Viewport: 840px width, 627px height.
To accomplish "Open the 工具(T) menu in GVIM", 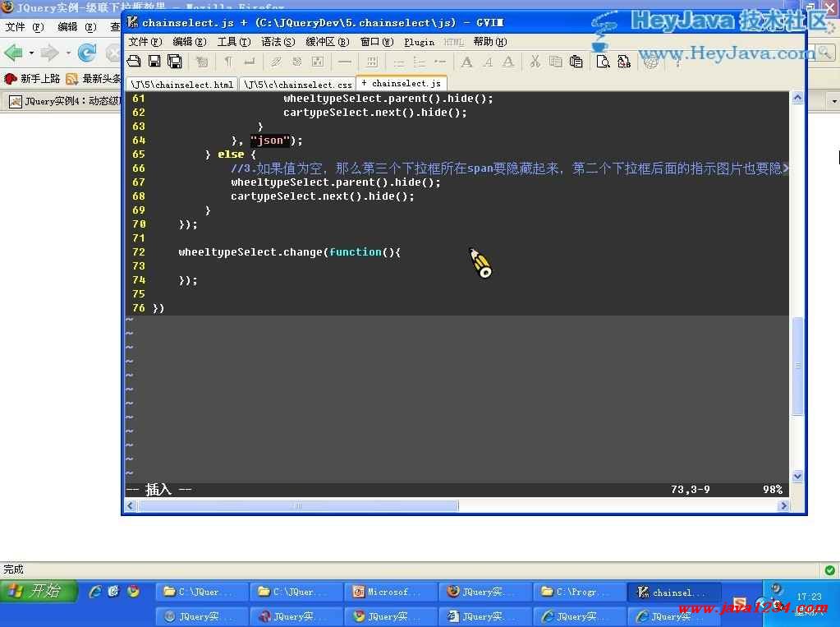I will (233, 42).
